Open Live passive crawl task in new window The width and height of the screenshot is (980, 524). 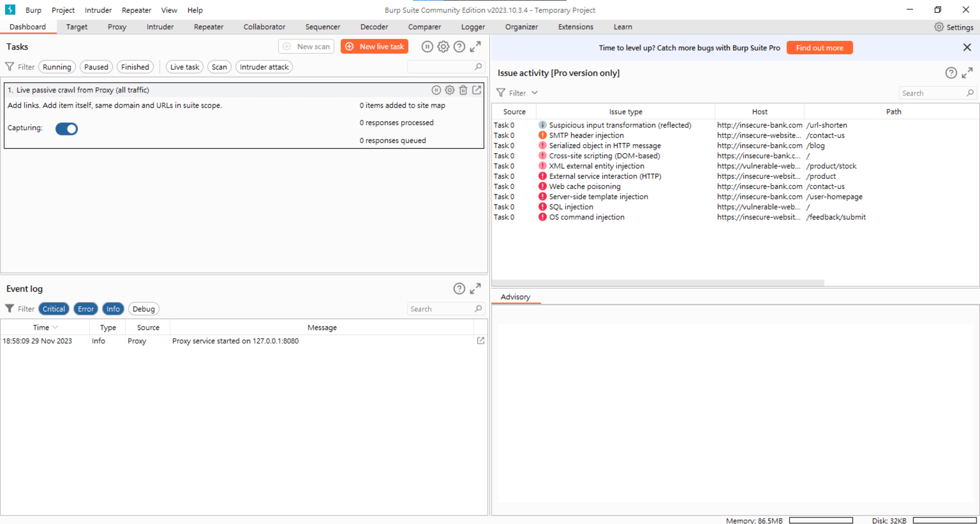pos(477,90)
